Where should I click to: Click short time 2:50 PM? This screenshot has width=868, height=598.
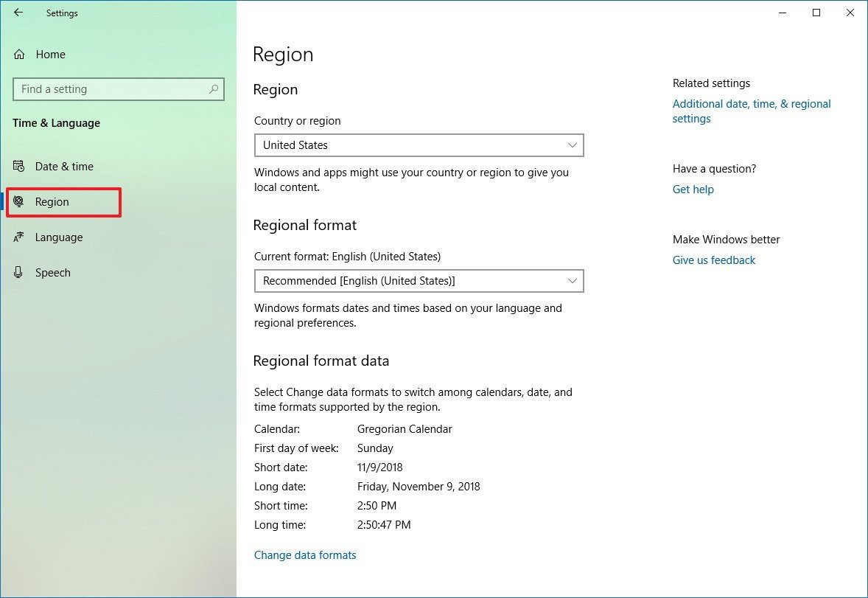[377, 505]
